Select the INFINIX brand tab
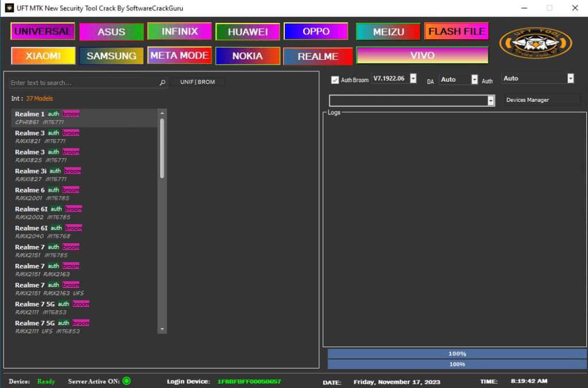588x388 pixels. coord(180,32)
